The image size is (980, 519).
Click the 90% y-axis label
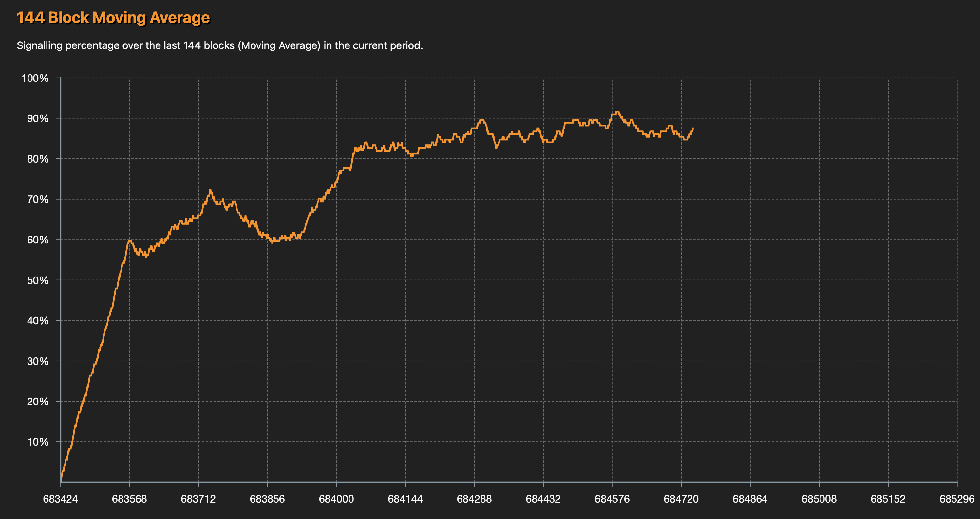tap(38, 119)
